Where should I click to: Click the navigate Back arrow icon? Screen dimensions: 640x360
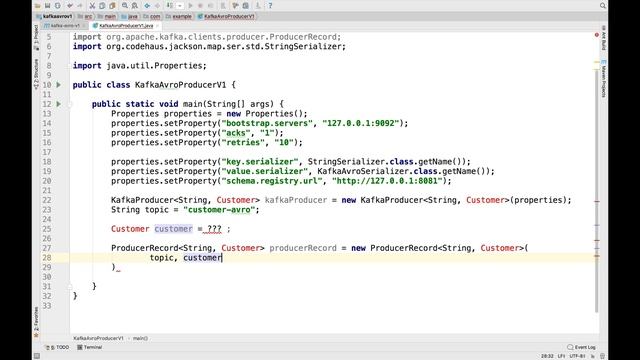coord(147,6)
